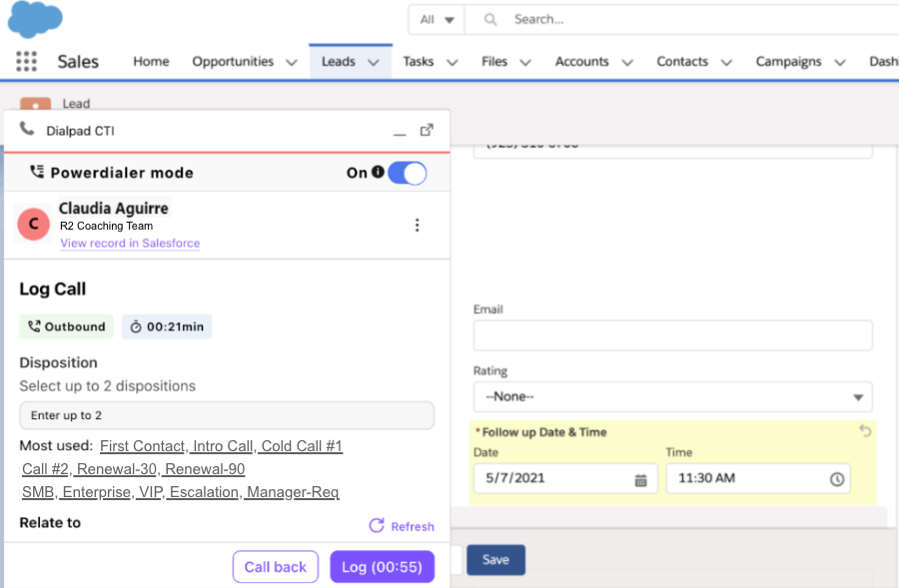Go to the Home tab

(152, 61)
